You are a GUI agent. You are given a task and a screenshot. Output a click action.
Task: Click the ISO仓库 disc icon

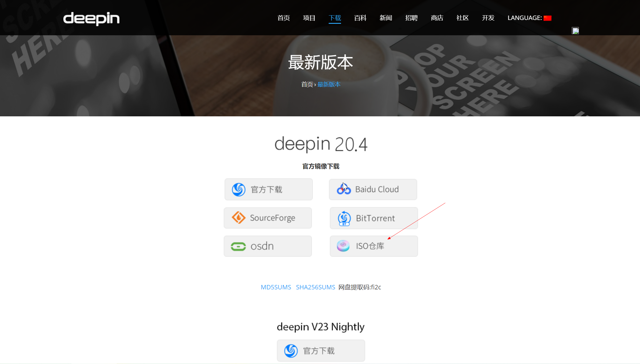point(342,246)
